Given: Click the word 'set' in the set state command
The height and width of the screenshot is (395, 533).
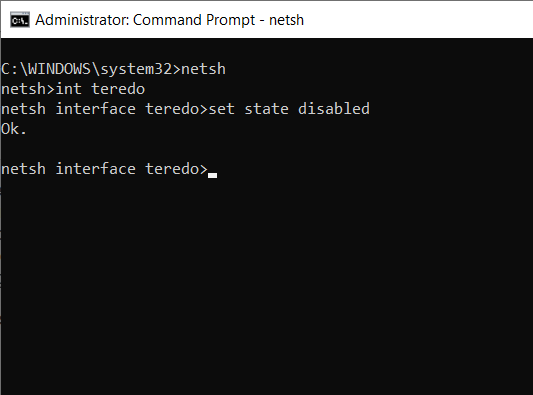Looking at the screenshot, I should [221, 109].
